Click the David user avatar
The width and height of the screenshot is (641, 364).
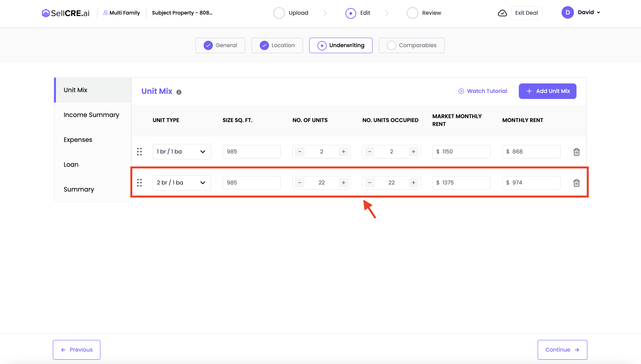pyautogui.click(x=567, y=12)
